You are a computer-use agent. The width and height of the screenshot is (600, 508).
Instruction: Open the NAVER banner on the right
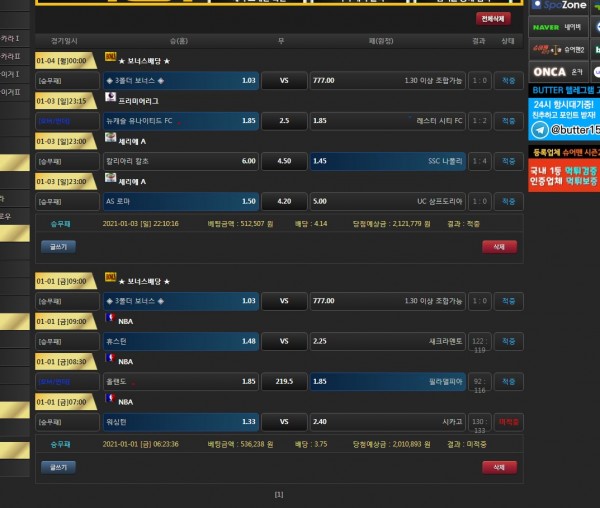coord(546,27)
